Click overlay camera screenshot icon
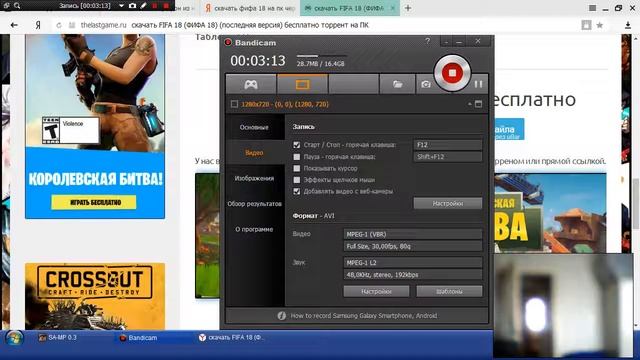The width and height of the screenshot is (640, 360). click(x=132, y=6)
